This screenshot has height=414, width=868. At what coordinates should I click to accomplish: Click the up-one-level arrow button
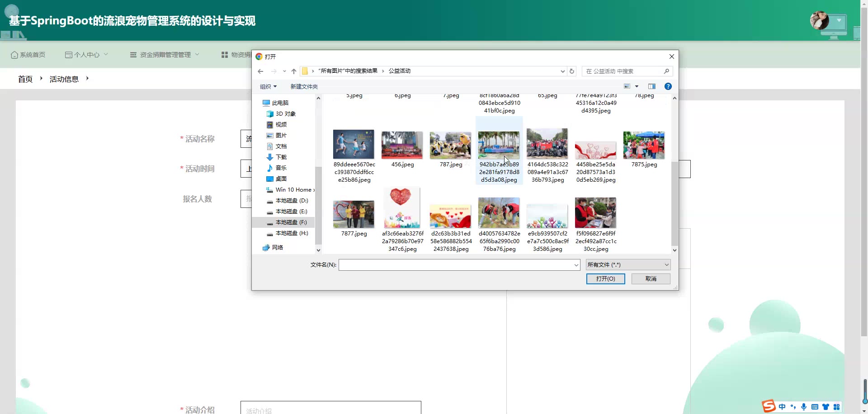click(294, 71)
